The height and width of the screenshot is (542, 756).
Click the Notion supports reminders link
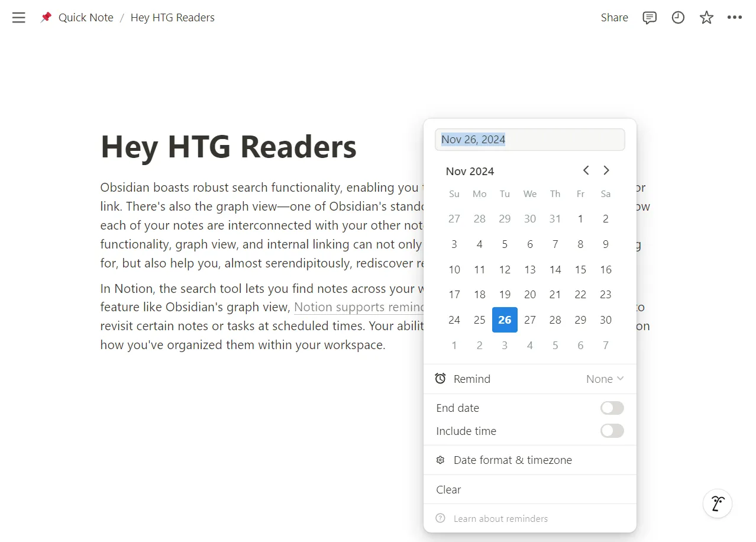359,307
